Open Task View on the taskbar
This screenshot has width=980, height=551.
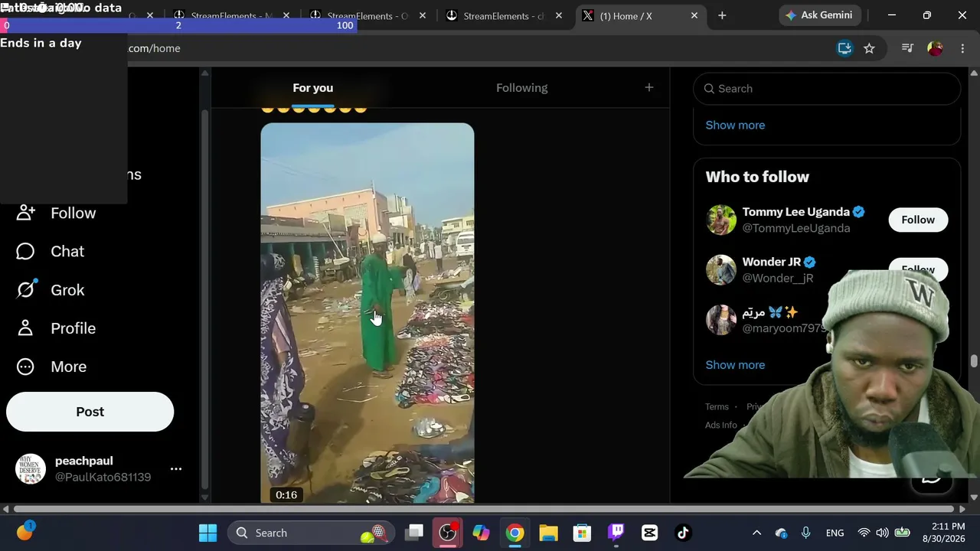point(414,533)
